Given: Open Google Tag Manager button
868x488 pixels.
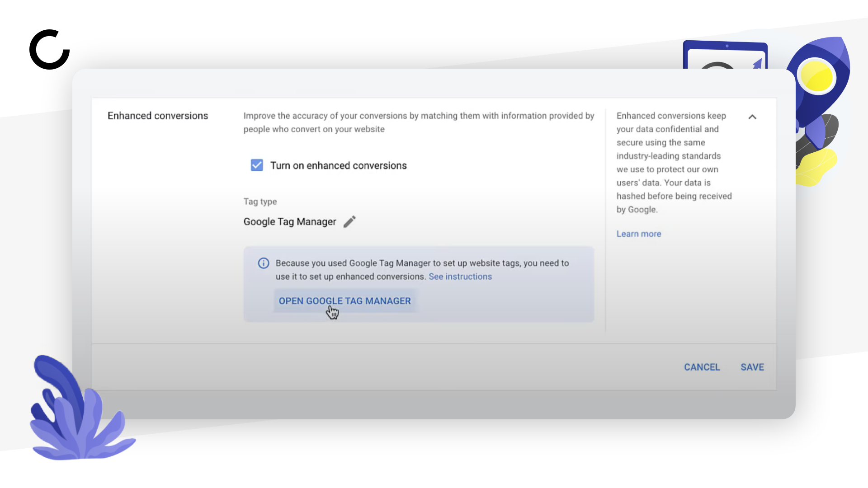Looking at the screenshot, I should click(344, 301).
